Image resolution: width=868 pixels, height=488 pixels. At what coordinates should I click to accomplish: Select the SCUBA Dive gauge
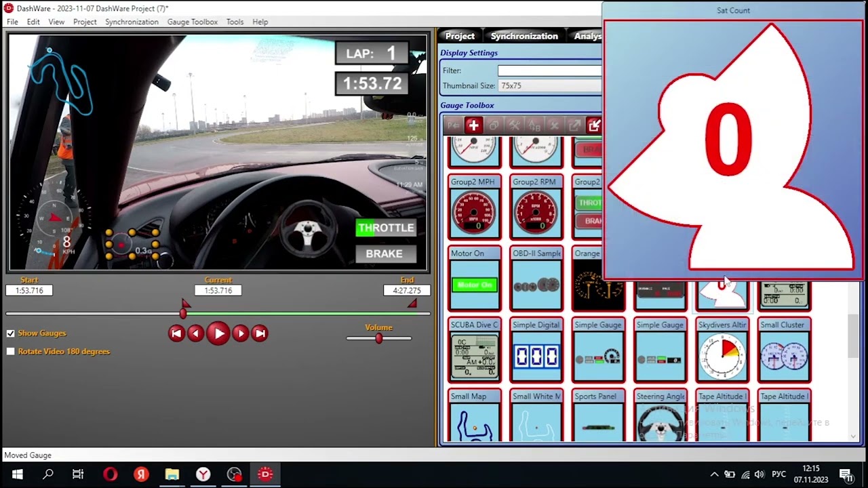pos(474,350)
